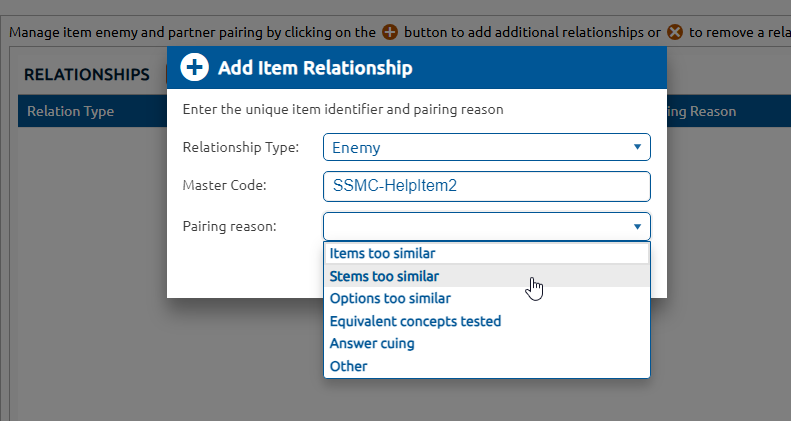Select "Equivalent concepts tested" option
This screenshot has height=421, width=791.
click(415, 321)
